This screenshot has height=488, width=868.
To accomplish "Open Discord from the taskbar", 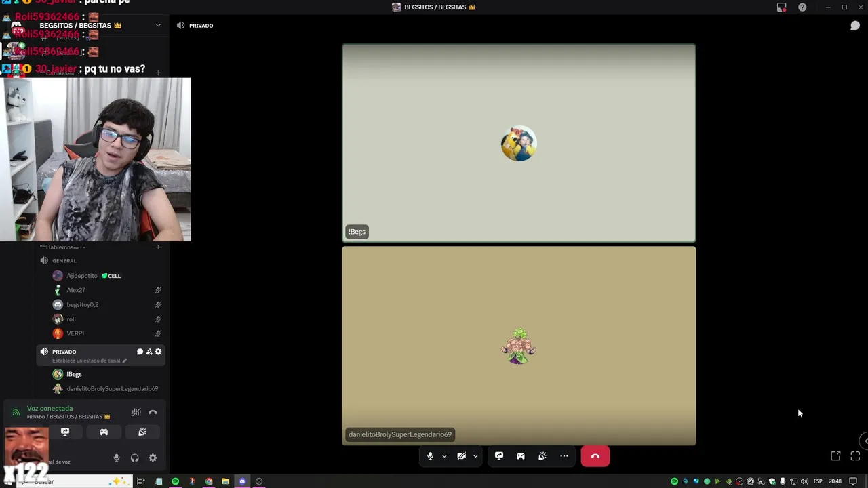I will [242, 481].
